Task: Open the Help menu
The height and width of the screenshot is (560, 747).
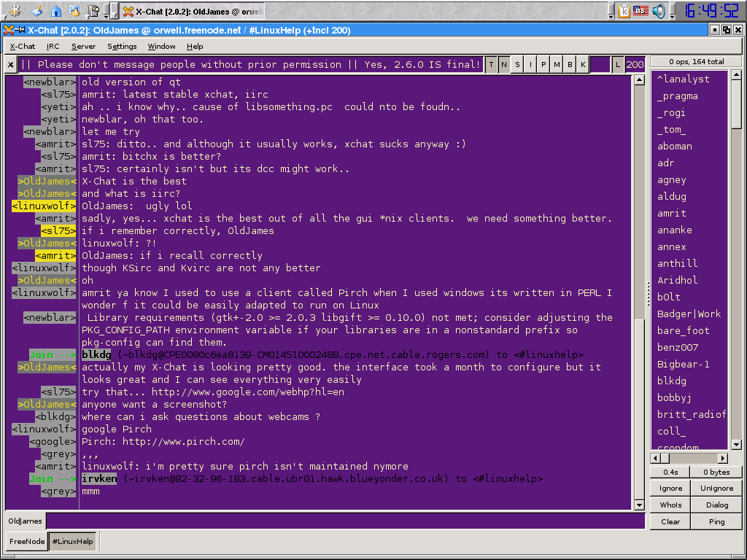Action: (195, 46)
